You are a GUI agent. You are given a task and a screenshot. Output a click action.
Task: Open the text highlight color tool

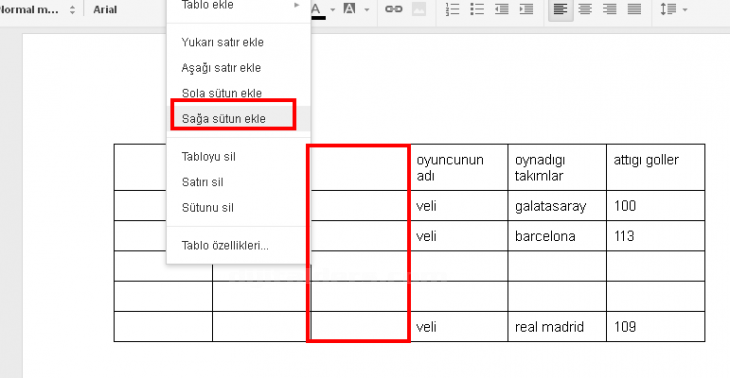[349, 9]
